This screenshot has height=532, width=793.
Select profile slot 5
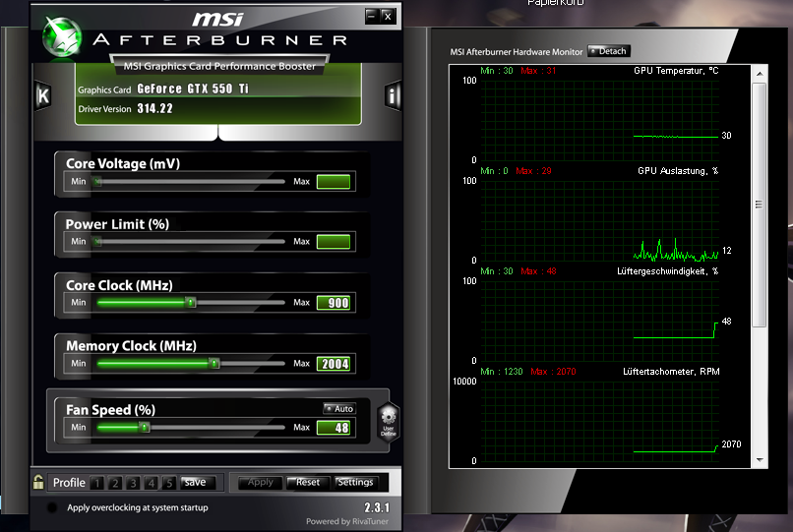click(x=169, y=483)
